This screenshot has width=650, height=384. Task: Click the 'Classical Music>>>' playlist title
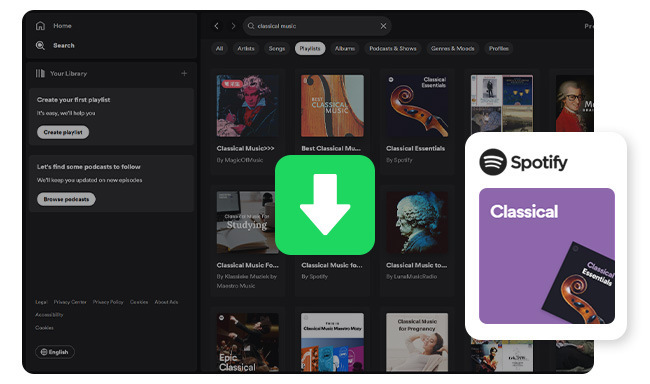(x=245, y=148)
